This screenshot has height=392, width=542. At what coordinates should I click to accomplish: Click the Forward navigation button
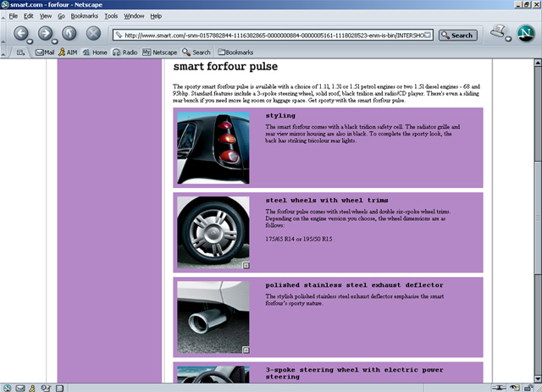coord(46,35)
